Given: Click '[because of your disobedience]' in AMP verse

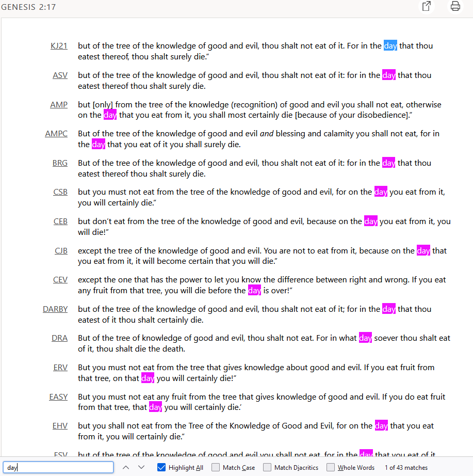Looking at the screenshot, I should 352,115.
